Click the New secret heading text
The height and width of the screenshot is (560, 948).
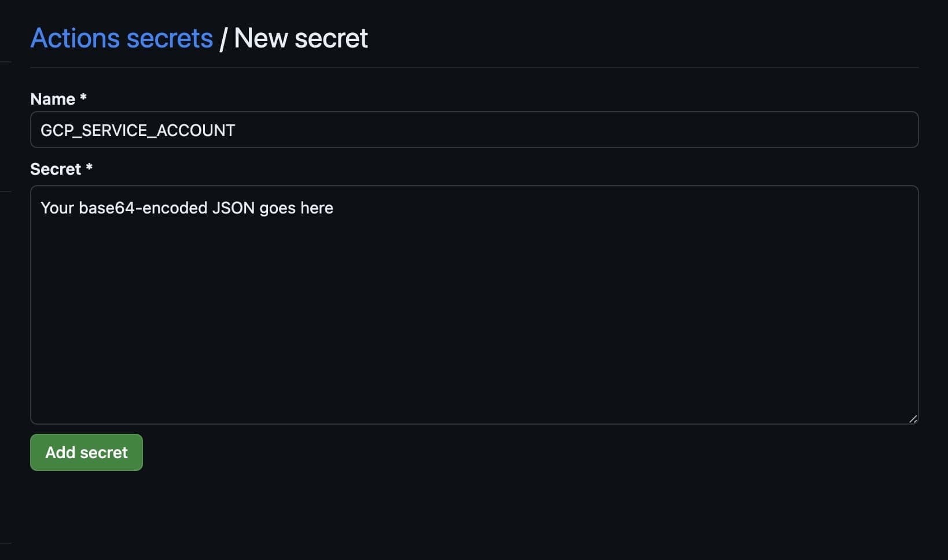(x=301, y=39)
